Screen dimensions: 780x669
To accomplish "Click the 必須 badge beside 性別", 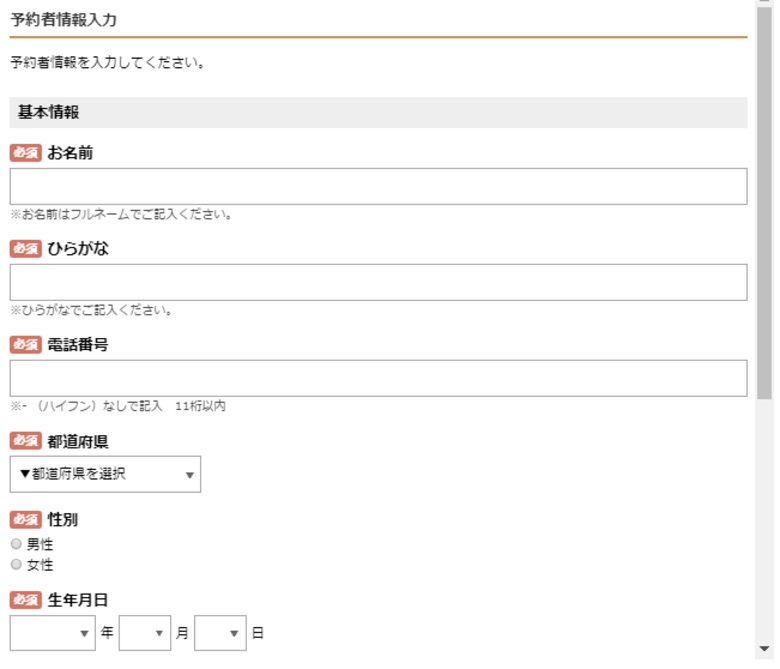I will pyautogui.click(x=25, y=519).
